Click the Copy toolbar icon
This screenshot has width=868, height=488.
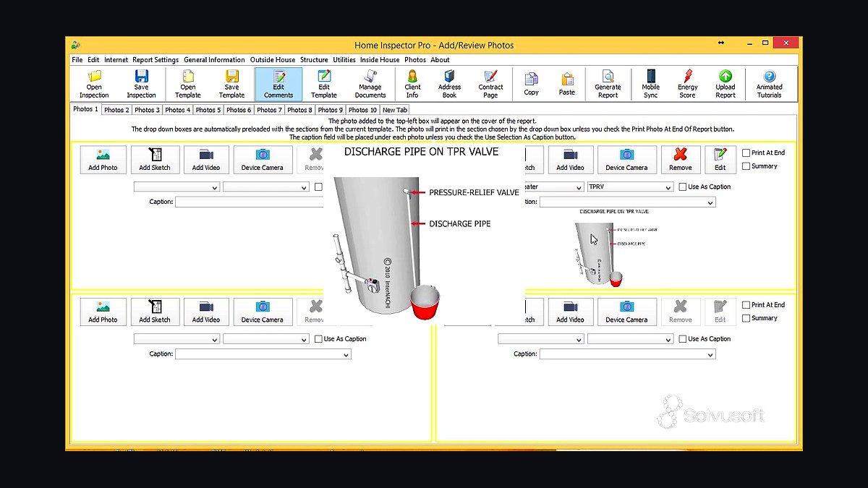[531, 84]
